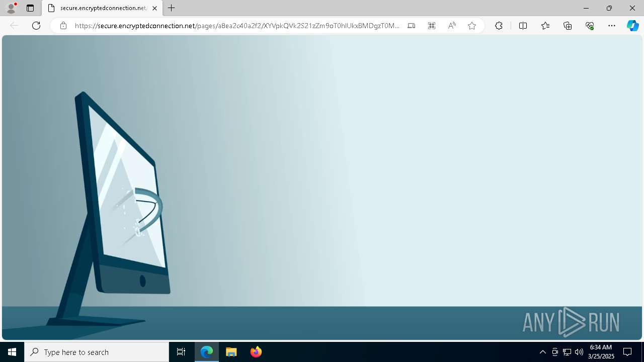Restore down the Edge window
This screenshot has height=362, width=644.
[x=609, y=8]
